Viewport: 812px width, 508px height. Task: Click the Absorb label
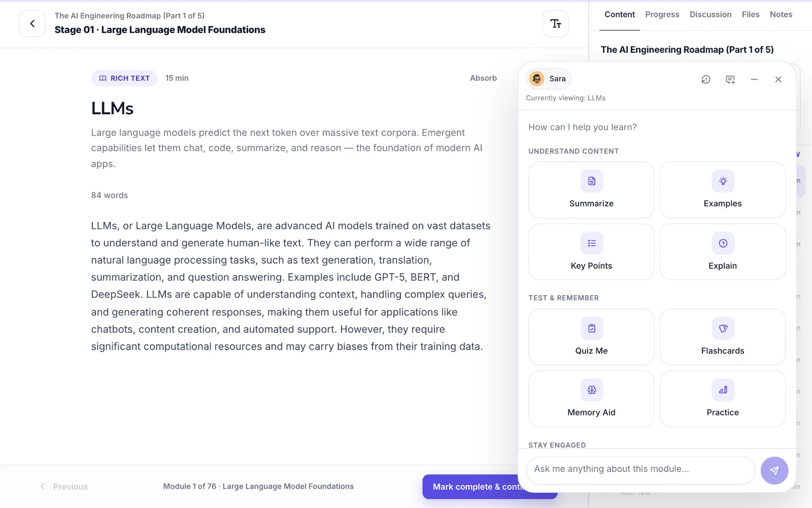483,78
